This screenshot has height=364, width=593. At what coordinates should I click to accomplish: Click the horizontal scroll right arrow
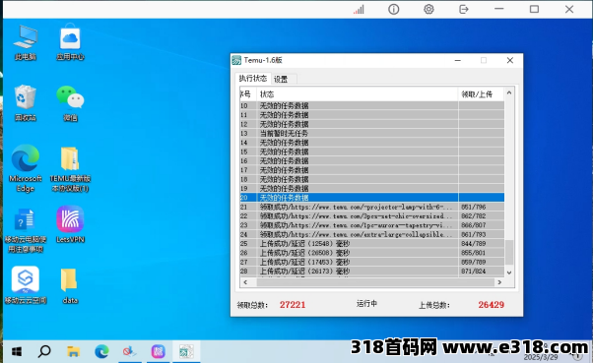[x=499, y=282]
